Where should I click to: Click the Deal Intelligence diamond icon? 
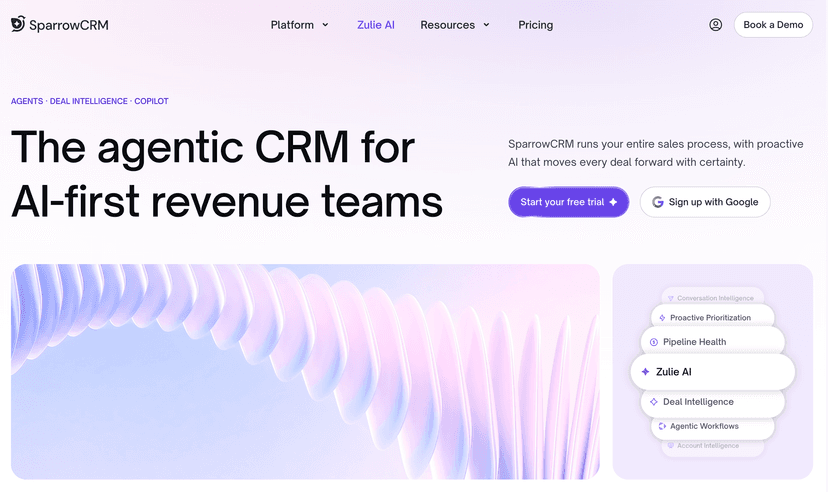pos(653,402)
